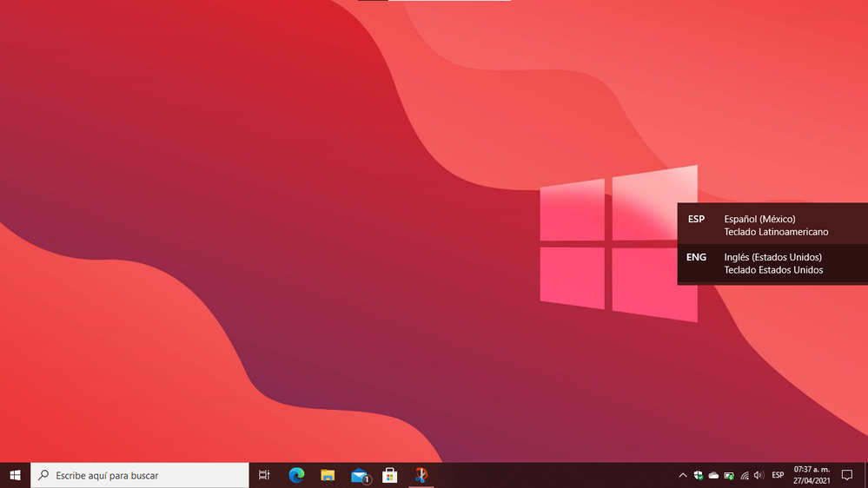Screen dimensions: 868x488
Task: Open Microsoft Store from the taskbar
Action: (x=390, y=475)
